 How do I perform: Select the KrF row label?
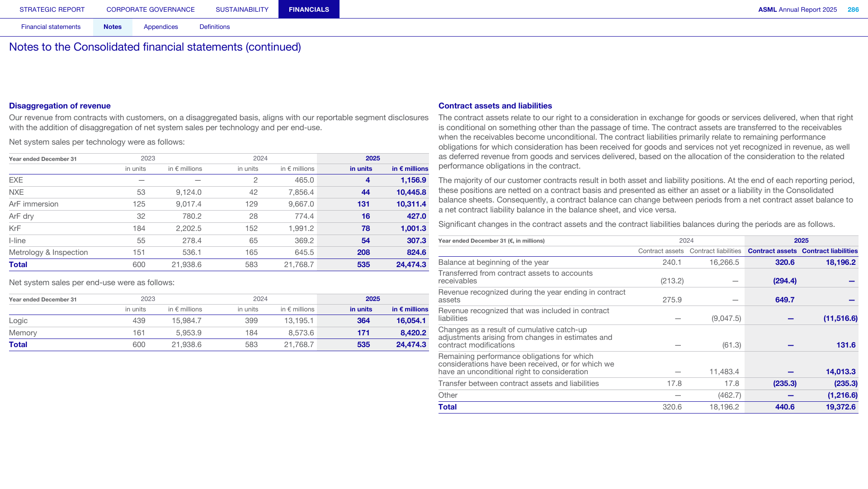(15, 229)
